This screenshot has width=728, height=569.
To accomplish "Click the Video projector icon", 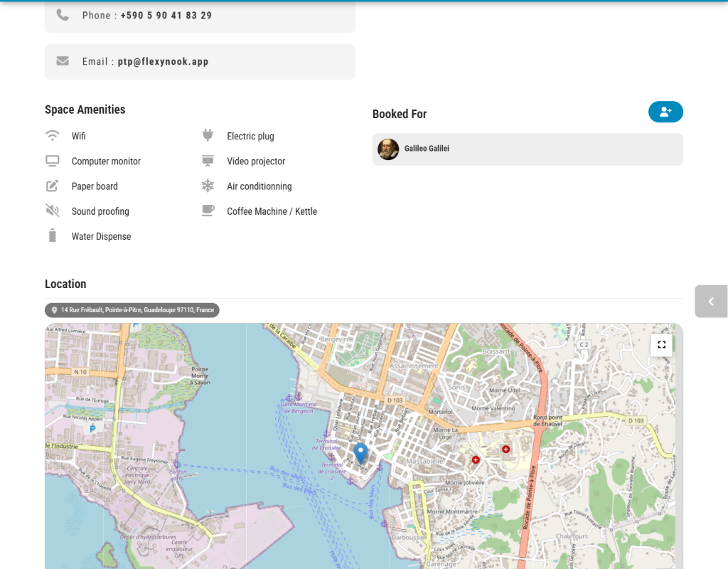I will point(208,161).
